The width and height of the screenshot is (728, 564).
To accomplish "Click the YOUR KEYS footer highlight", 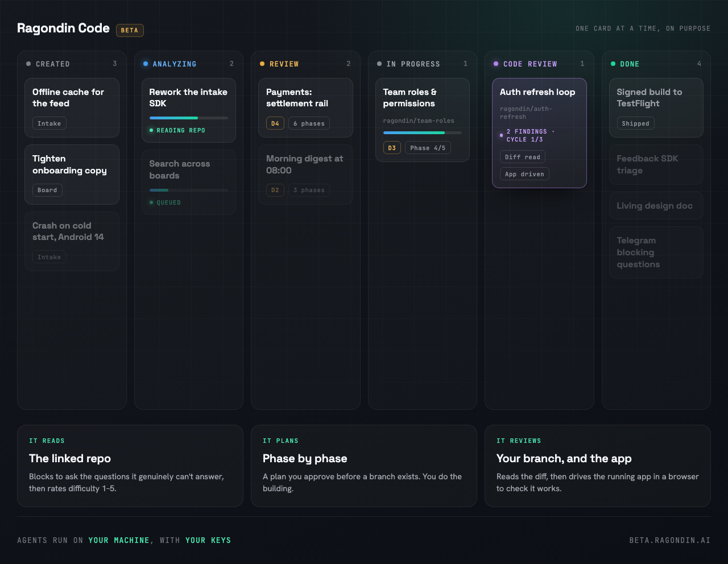I will 208,540.
